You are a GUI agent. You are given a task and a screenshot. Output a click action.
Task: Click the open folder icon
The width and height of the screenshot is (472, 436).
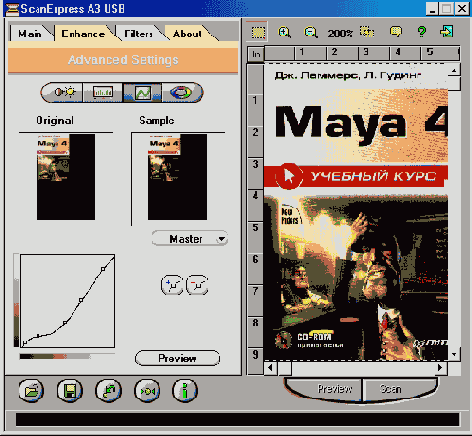(31, 391)
